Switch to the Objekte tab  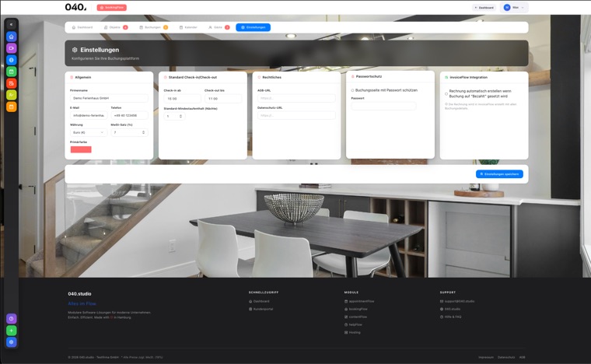click(x=116, y=27)
